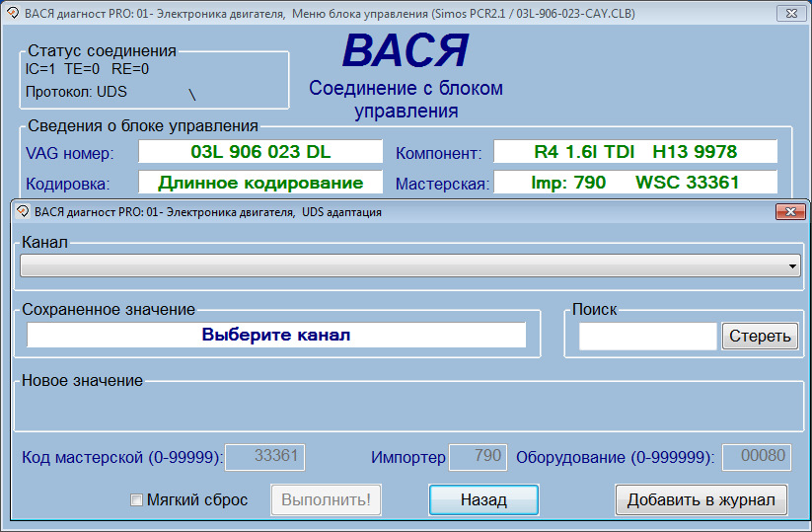This screenshot has height=532, width=812.
Task: Click the Компонент value R4 1.6l TDI H13 9978
Action: click(635, 152)
